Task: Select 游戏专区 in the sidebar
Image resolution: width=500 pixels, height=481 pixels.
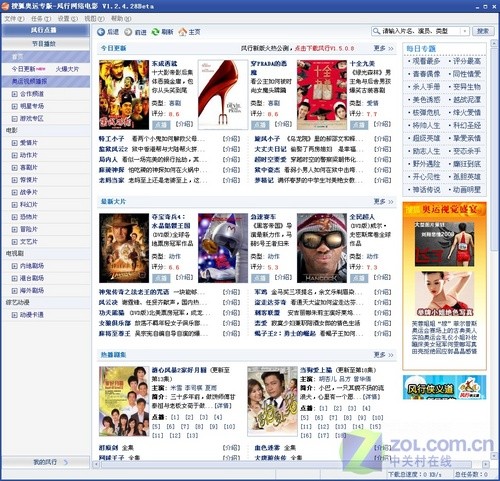Action: click(32, 119)
